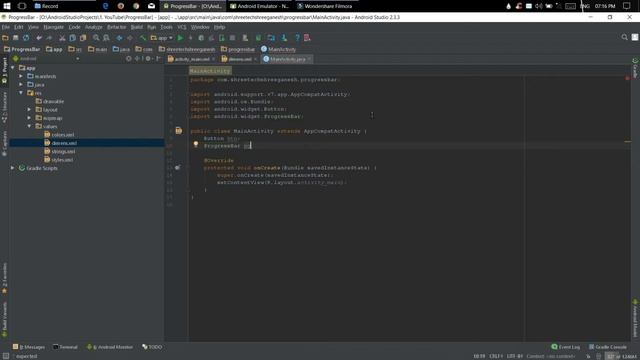Open the Event Log panel
The width and height of the screenshot is (640, 360).
(566, 347)
